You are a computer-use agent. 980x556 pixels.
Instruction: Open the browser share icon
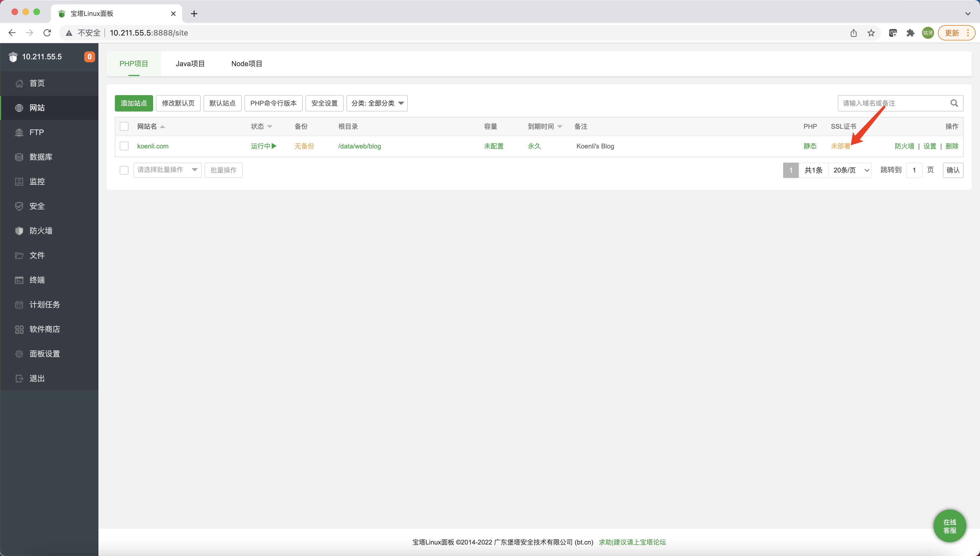click(854, 33)
